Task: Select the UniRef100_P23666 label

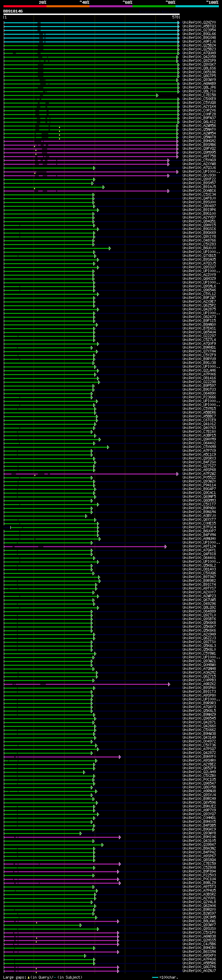Action: pyautogui.click(x=199, y=397)
